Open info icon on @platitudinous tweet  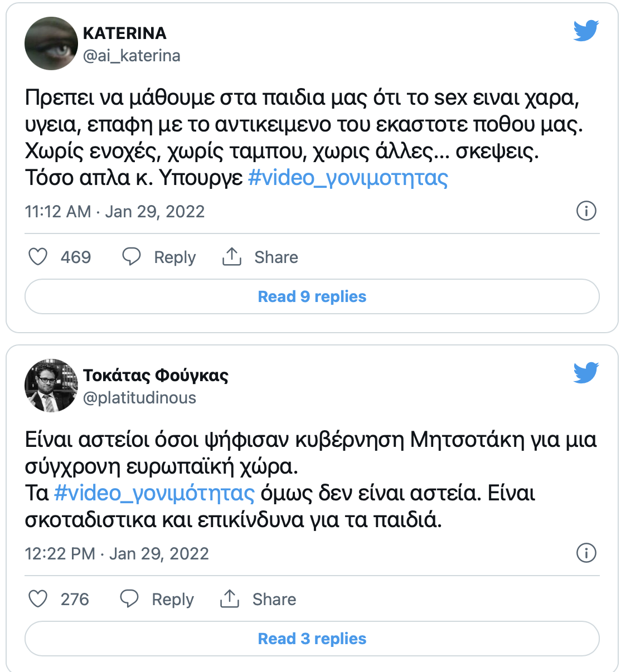pyautogui.click(x=586, y=553)
